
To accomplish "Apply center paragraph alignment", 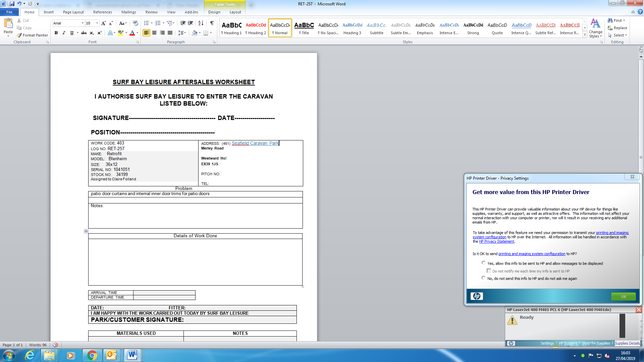I will pos(154,33).
